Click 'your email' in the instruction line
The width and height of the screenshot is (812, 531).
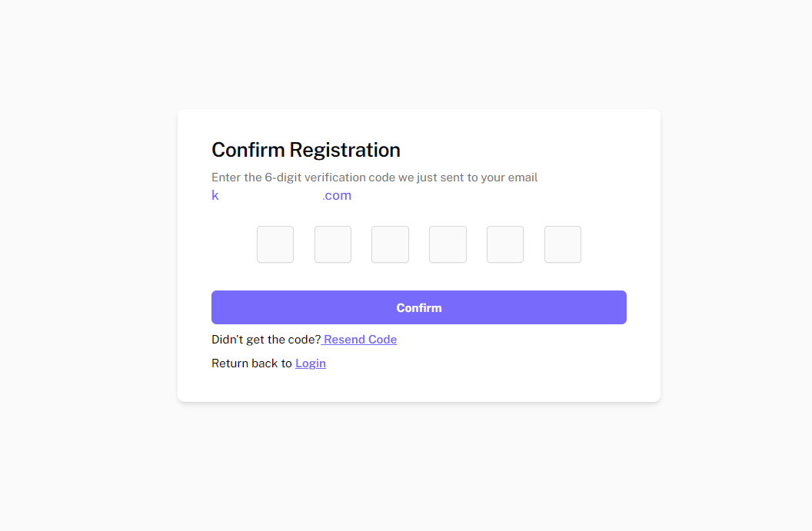click(x=509, y=178)
